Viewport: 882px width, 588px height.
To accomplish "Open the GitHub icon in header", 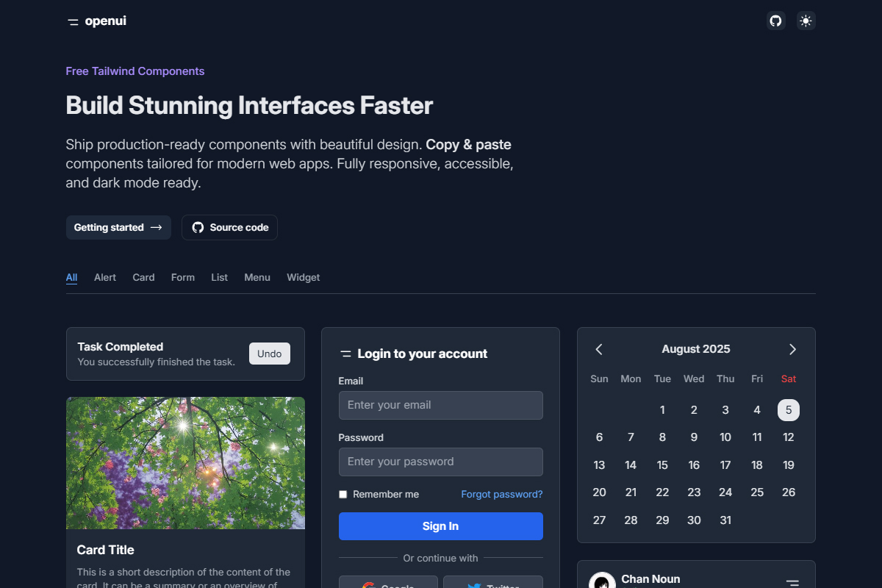I will coord(775,21).
